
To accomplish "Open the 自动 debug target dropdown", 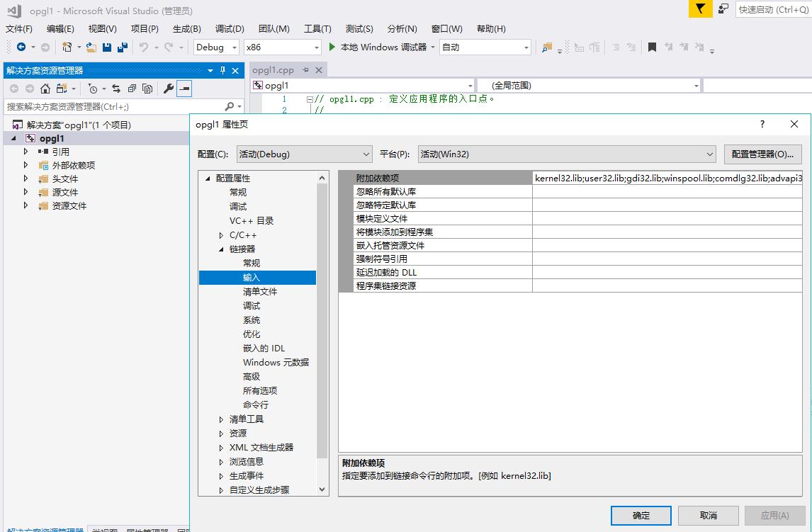I will click(485, 47).
